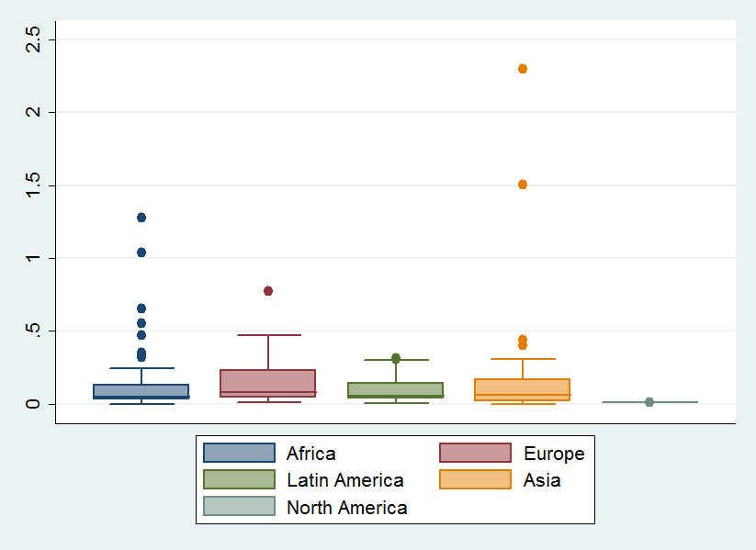This screenshot has width=756, height=550.
Task: Select the 'Asia' legend text label
Action: (542, 480)
